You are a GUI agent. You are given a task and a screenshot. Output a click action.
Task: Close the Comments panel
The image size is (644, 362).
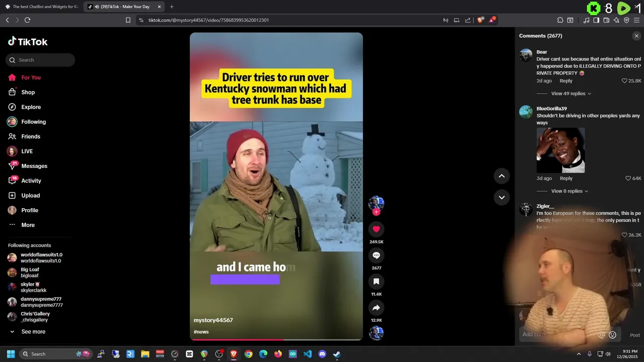pyautogui.click(x=636, y=36)
